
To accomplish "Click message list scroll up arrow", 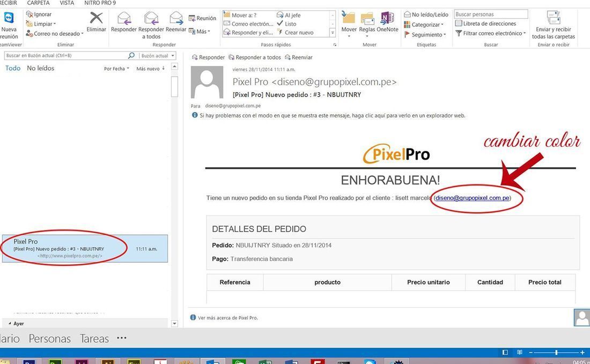I will click(x=174, y=66).
